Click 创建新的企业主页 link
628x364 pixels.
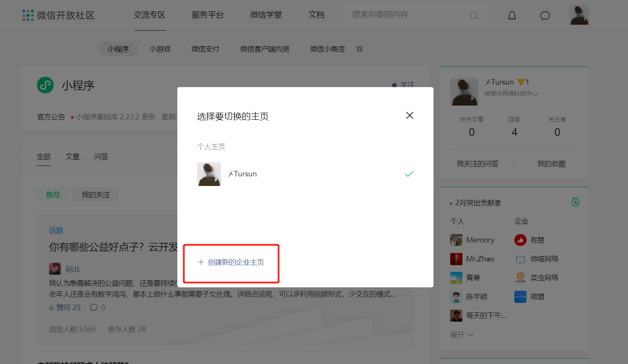(x=231, y=262)
